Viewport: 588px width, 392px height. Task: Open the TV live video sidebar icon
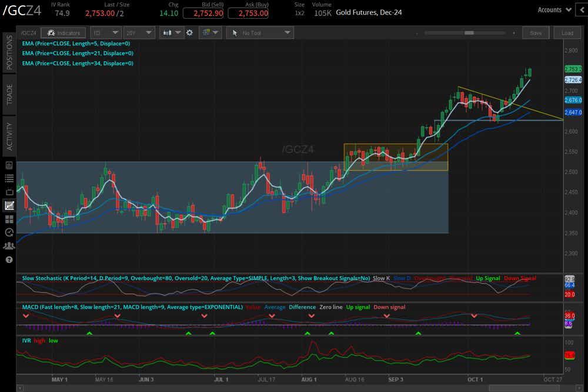click(9, 192)
